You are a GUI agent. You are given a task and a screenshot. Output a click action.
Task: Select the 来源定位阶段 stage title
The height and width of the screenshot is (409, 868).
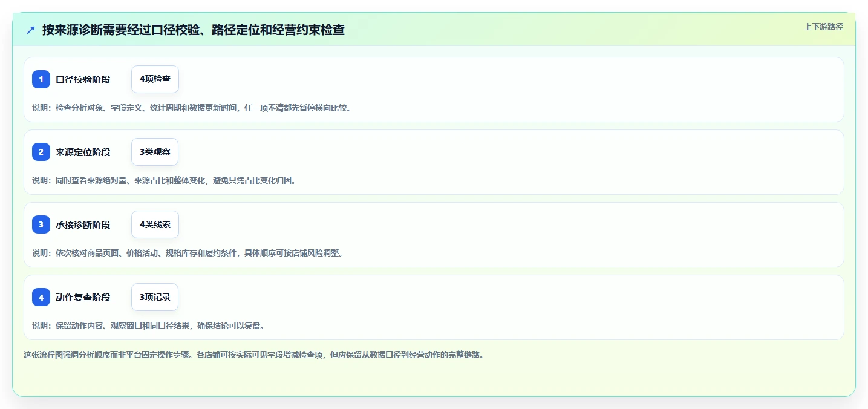(83, 152)
